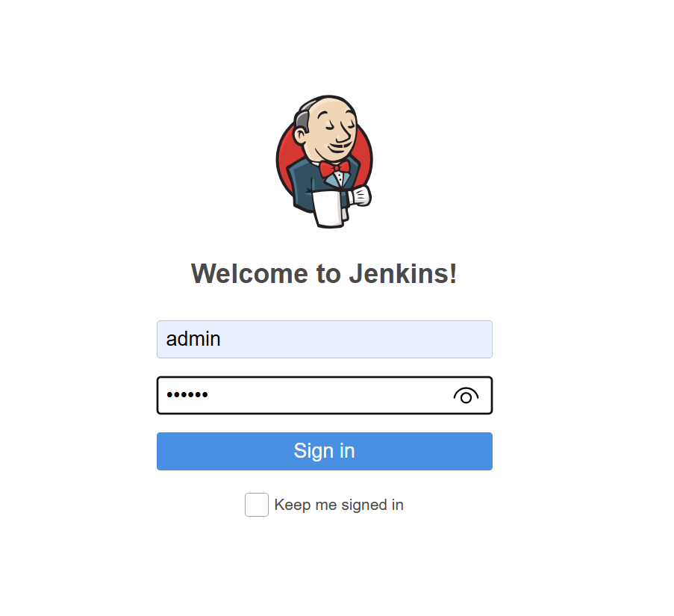The width and height of the screenshot is (674, 616).
Task: Enable the Keep me signed in checkbox
Action: coord(257,505)
